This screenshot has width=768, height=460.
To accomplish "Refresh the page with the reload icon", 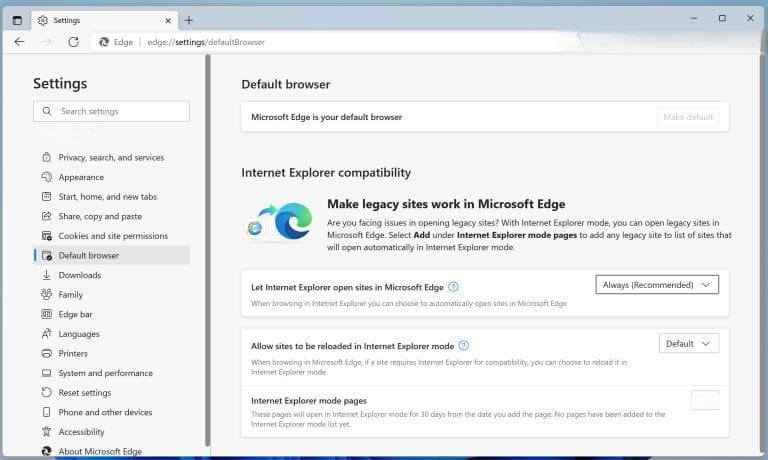I will pos(73,42).
